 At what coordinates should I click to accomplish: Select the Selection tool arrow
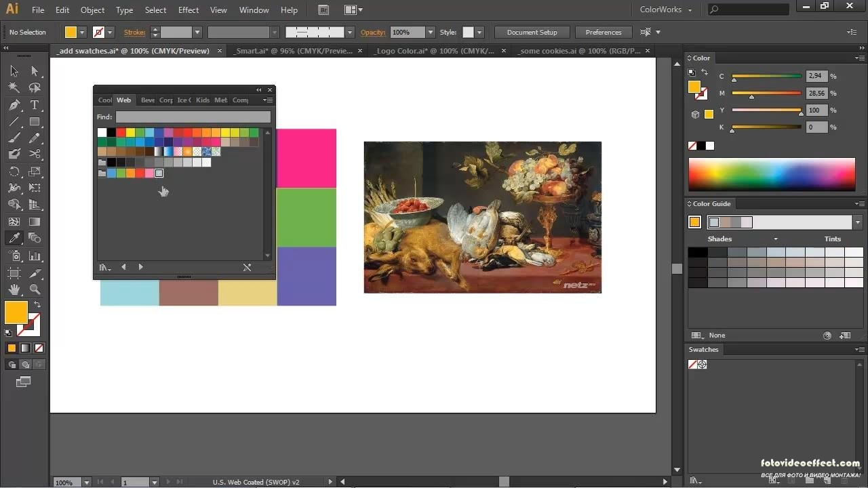14,70
